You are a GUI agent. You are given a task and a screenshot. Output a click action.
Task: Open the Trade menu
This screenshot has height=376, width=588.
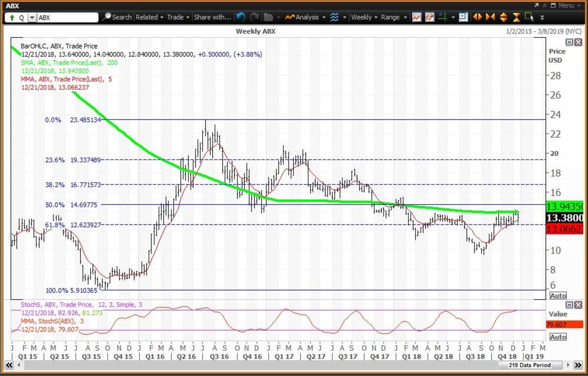[178, 17]
